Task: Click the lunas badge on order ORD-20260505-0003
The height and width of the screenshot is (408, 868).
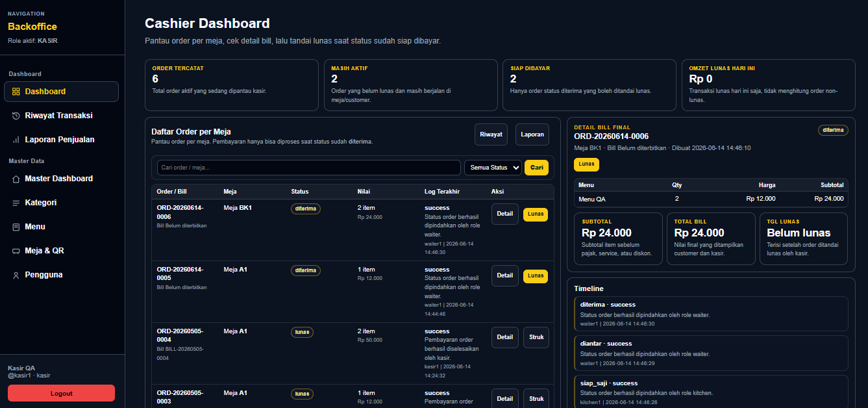Action: tap(302, 394)
